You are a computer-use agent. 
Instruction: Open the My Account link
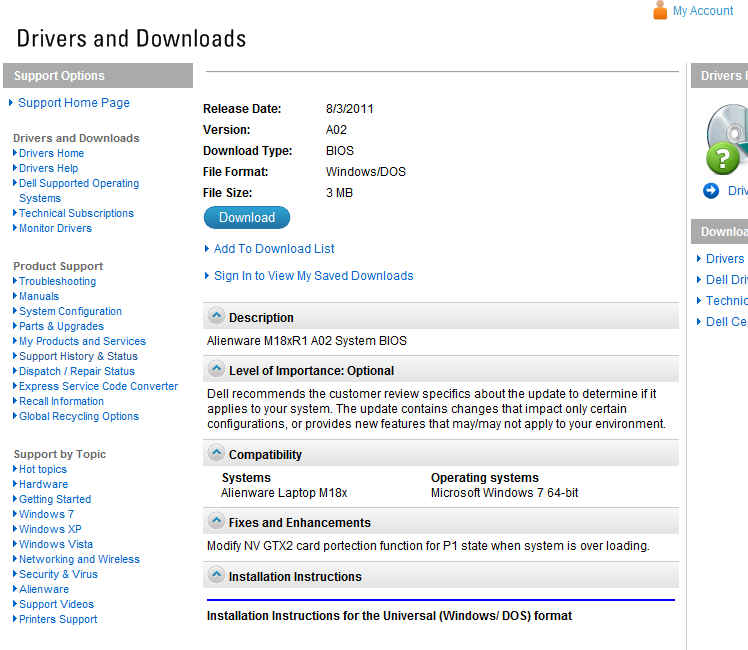pos(703,11)
